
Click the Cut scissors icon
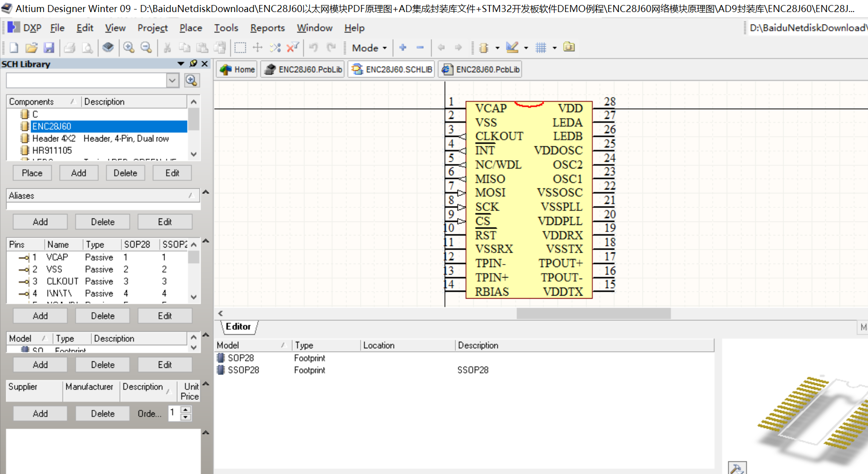(167, 48)
